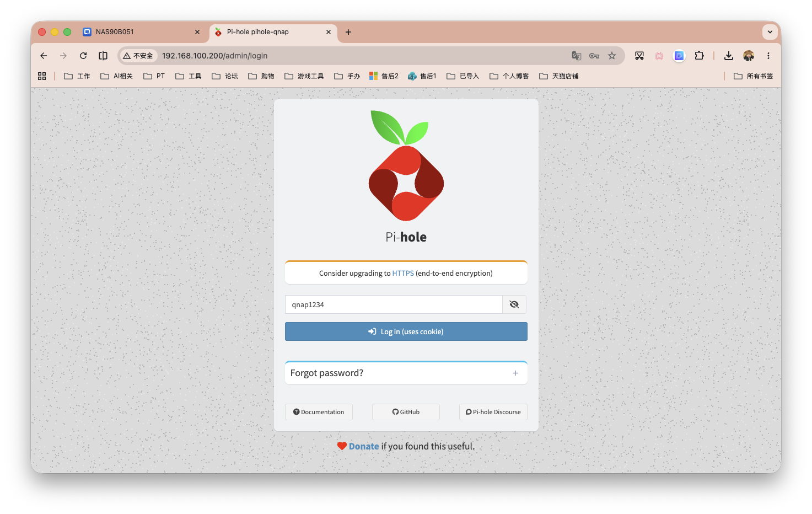Open the 已导入 bookmark folder
Screen dimensions: 812x514
[463, 76]
